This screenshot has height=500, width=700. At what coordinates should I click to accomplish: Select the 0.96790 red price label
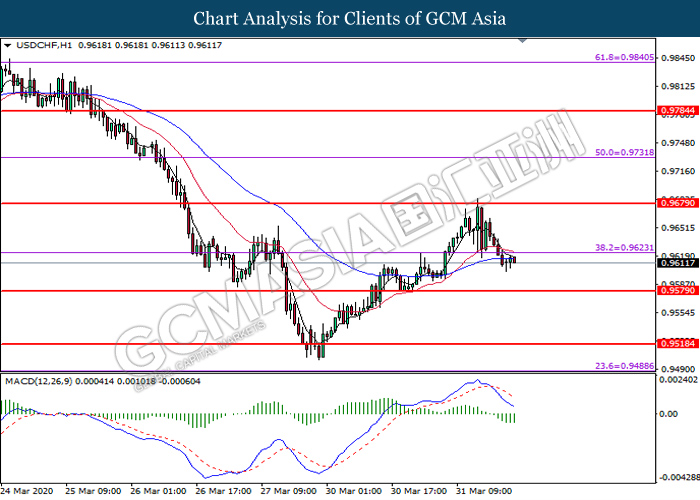tap(678, 203)
